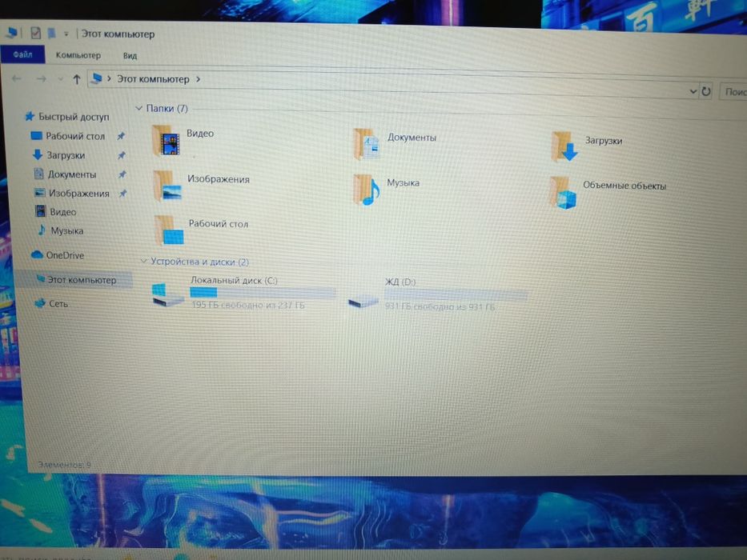Navigate back with the left arrow
The image size is (747, 560).
[x=16, y=78]
